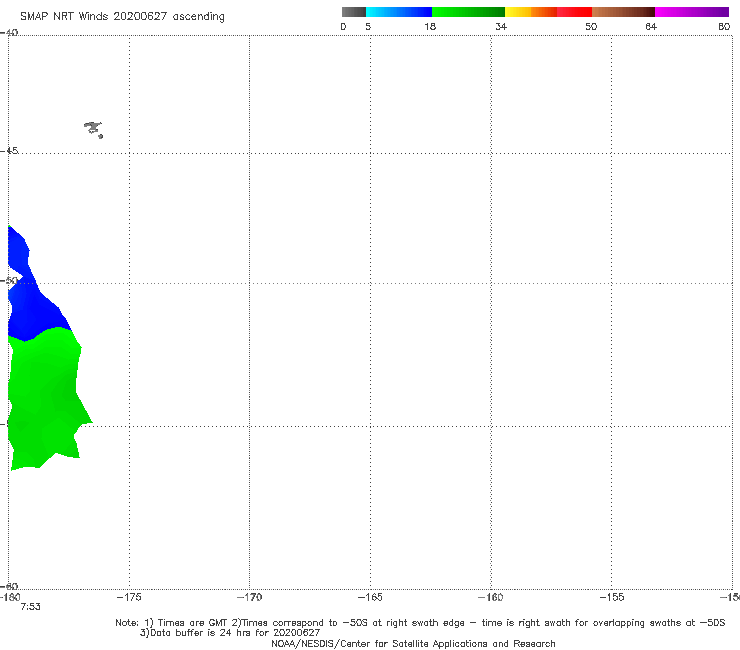740x650 pixels.
Task: Click the longitude label '-160'
Action: [491, 597]
